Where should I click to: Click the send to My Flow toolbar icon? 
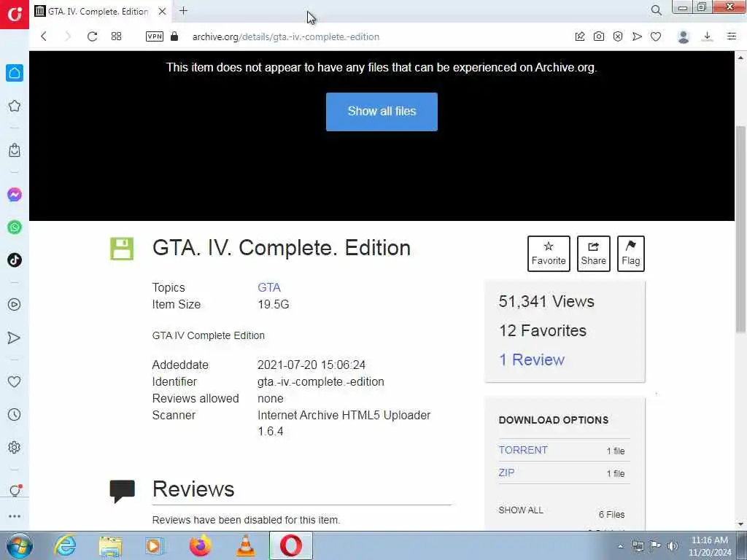[x=637, y=36]
